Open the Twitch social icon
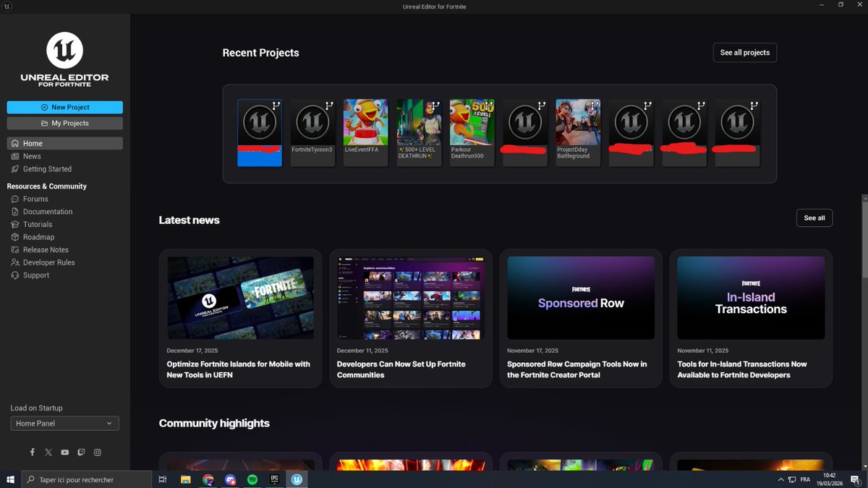The width and height of the screenshot is (868, 488). pos(81,452)
